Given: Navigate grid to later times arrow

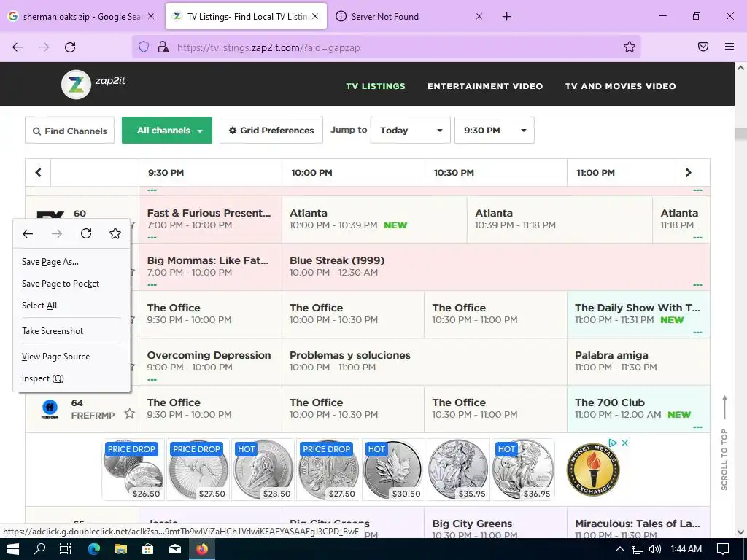Looking at the screenshot, I should [689, 172].
